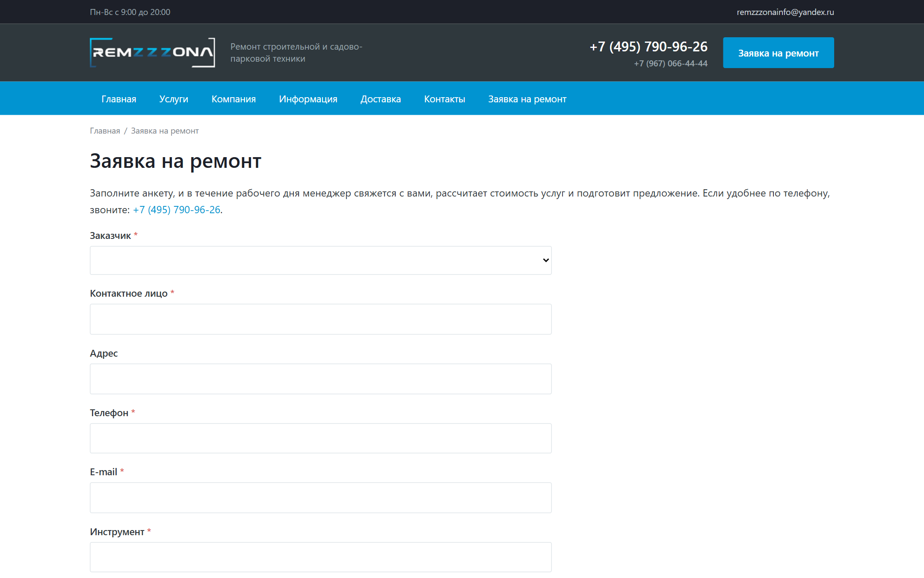924x578 pixels.
Task: Click the Заказчик field label
Action: click(110, 235)
